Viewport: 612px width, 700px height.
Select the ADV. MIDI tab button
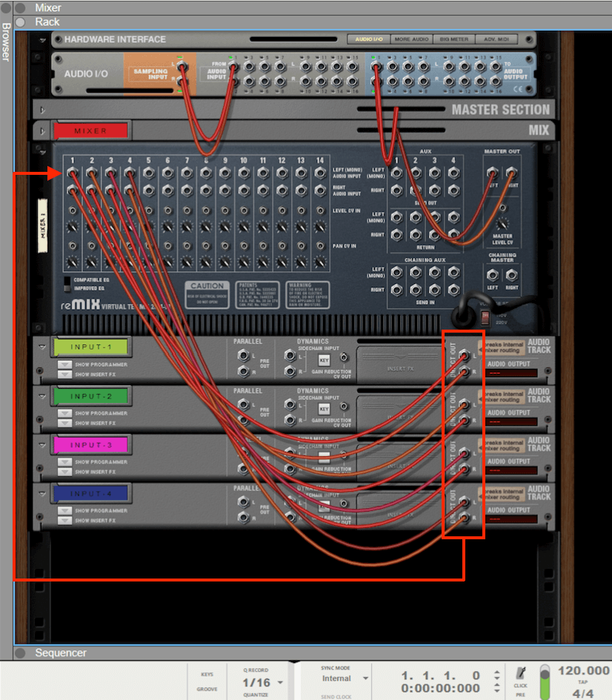(496, 39)
